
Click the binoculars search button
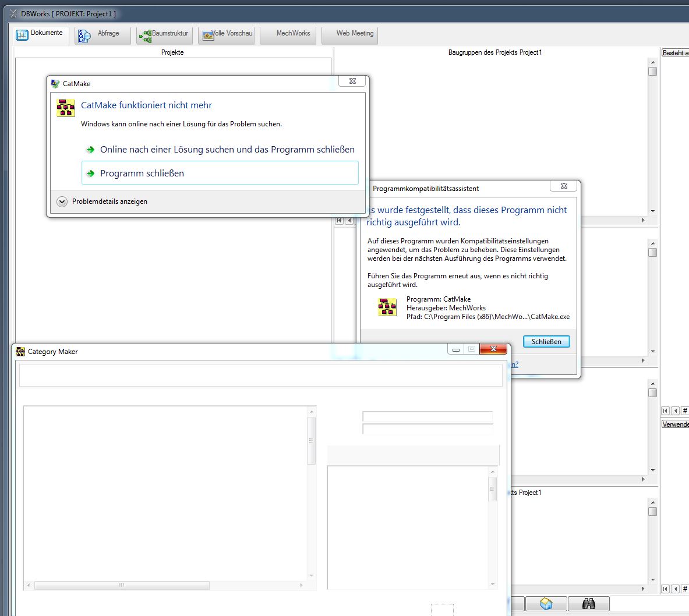tap(588, 604)
